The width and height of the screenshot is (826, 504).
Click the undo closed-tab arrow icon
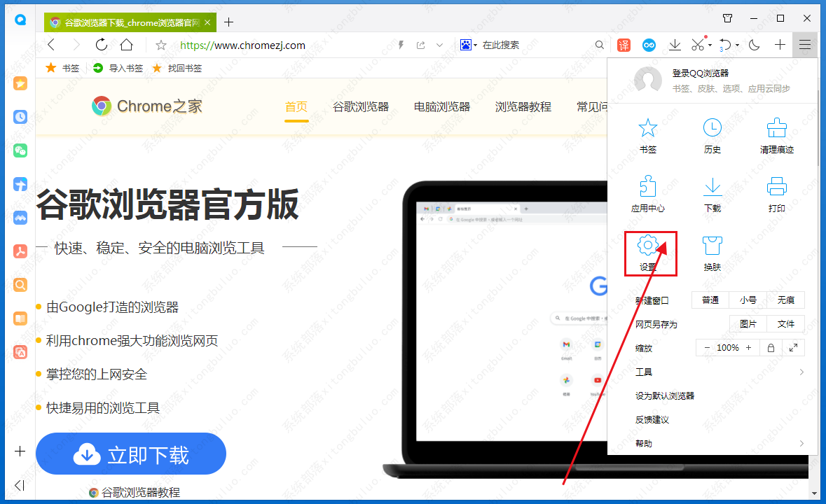point(725,45)
